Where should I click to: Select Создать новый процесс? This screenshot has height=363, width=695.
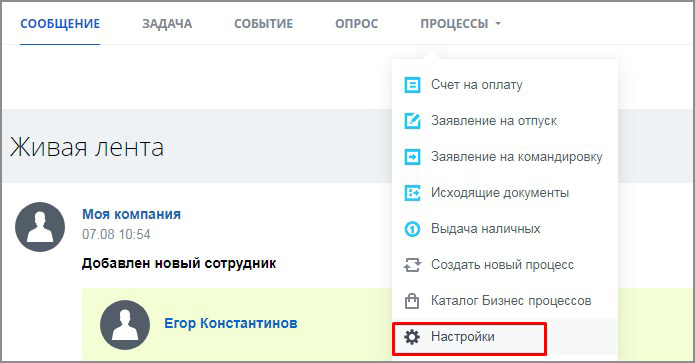505,265
